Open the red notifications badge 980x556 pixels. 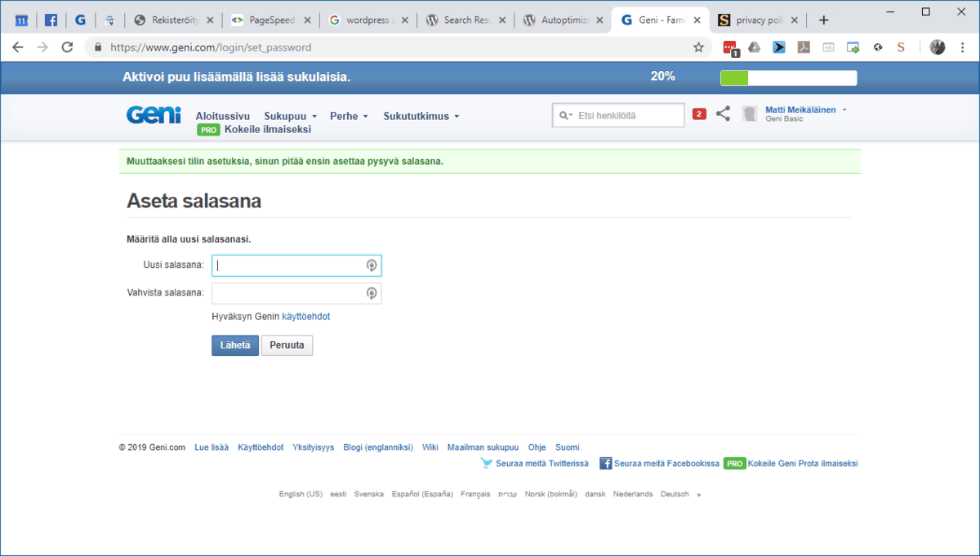pos(699,114)
